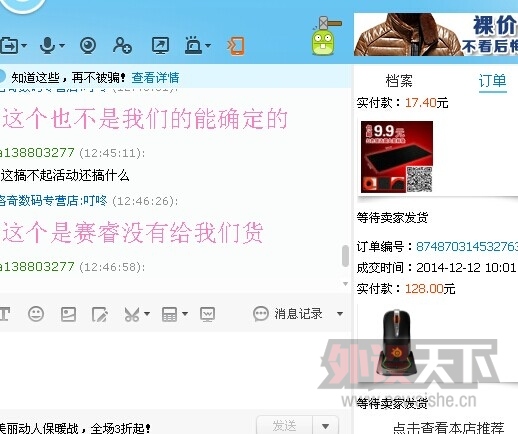Click the monitor quick reply icon
Viewport: 518px width, 434px height.
207,314
